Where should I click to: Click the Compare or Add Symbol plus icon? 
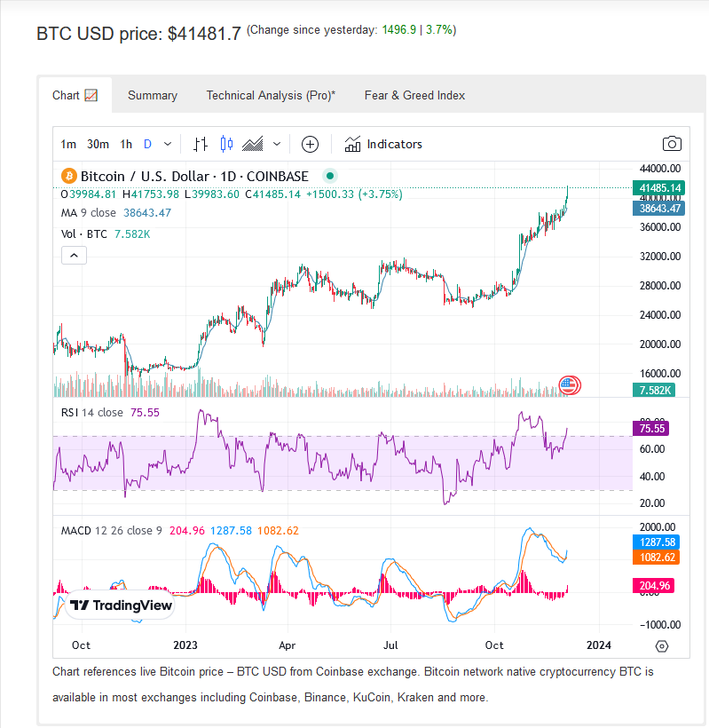click(310, 145)
